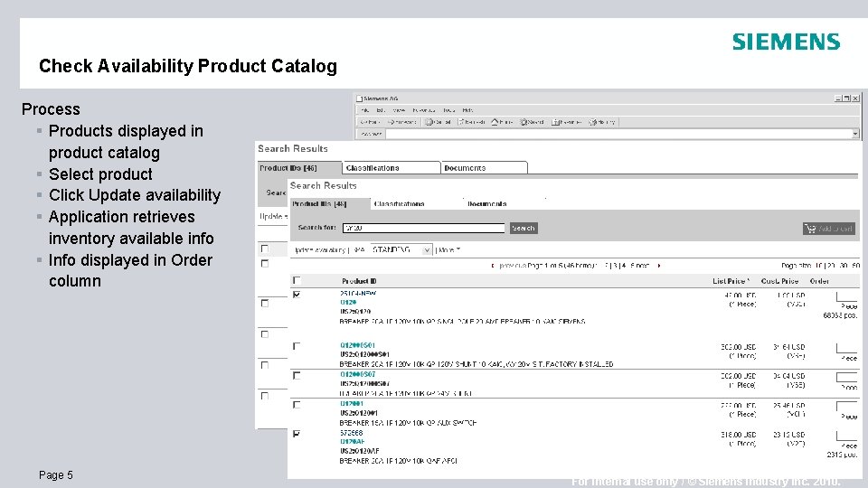Screen dimensions: 868x488
Task: Click the next page arrow in pagination
Action: coord(659,266)
